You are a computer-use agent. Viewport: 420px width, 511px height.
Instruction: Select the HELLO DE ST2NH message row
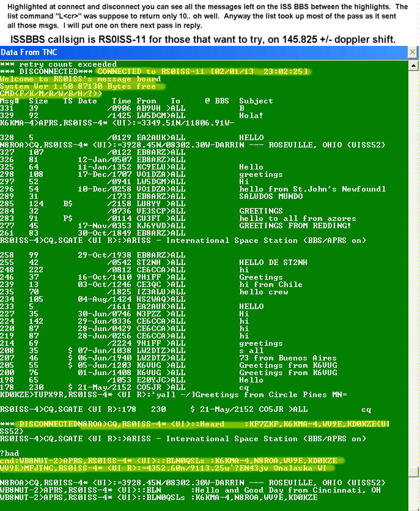click(183, 263)
